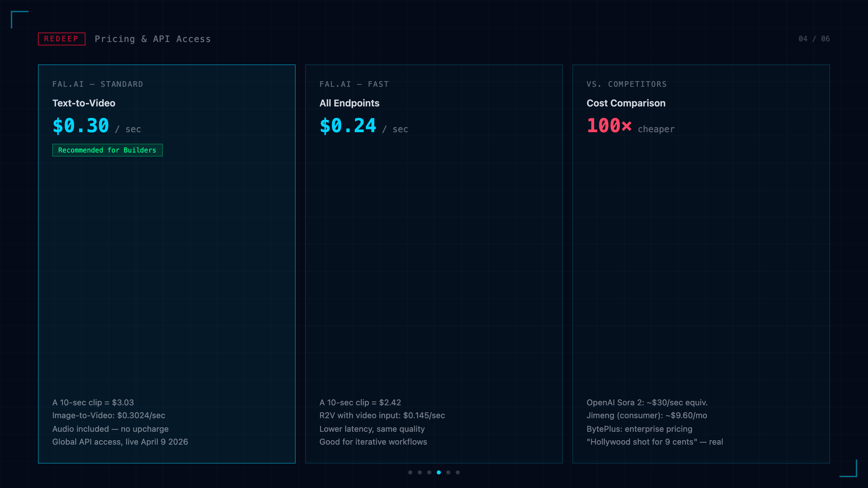
Task: Go to the sixth slide pagination dot
Action: pos(458,472)
